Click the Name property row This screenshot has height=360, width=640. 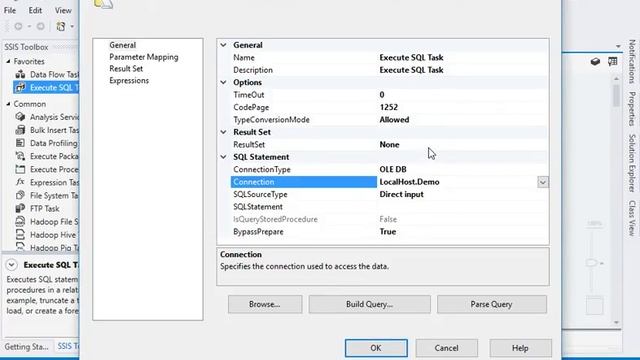coord(390,58)
